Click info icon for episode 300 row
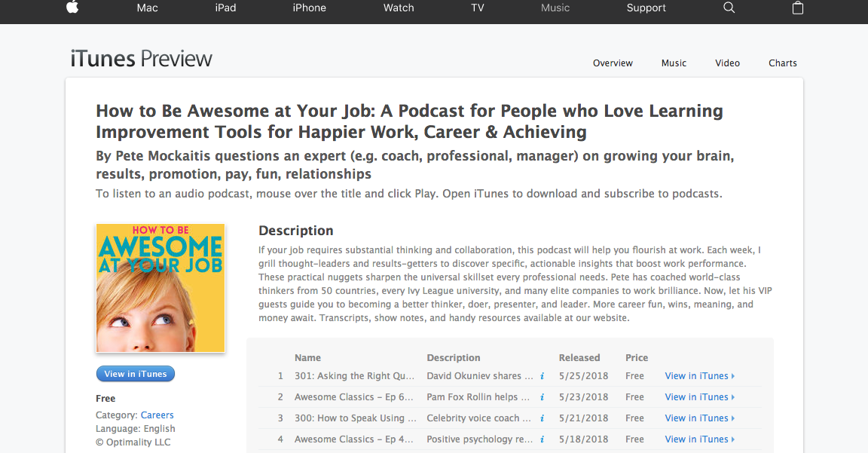The width and height of the screenshot is (868, 453). 542,418
